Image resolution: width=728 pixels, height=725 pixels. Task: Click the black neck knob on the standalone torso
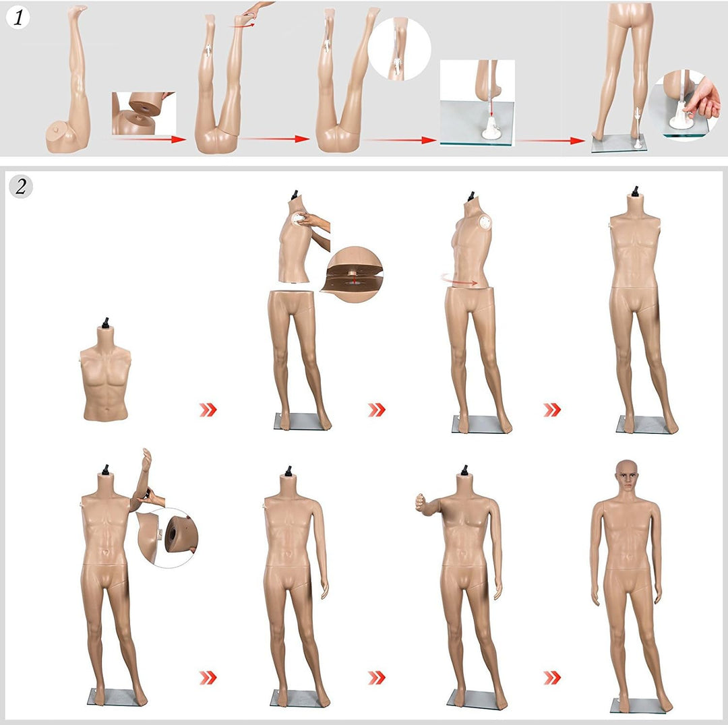coord(105,320)
